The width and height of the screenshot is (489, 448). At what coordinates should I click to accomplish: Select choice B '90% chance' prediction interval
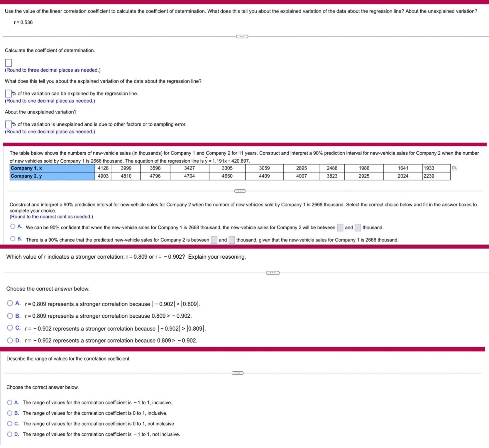click(x=13, y=239)
